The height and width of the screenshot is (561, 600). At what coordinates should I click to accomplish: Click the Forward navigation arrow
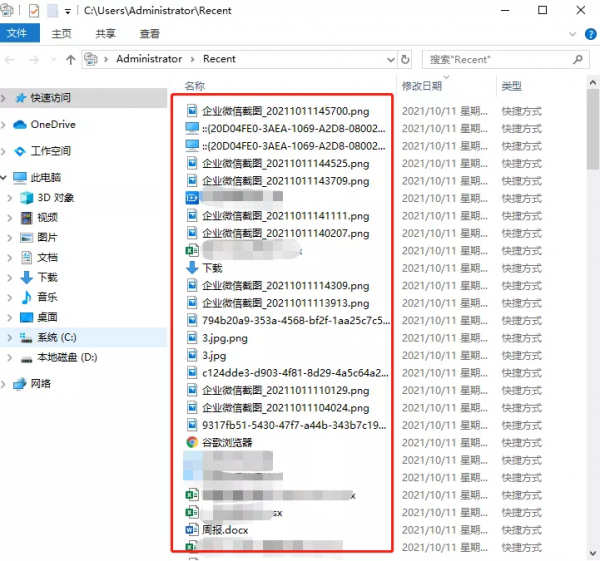[x=34, y=59]
